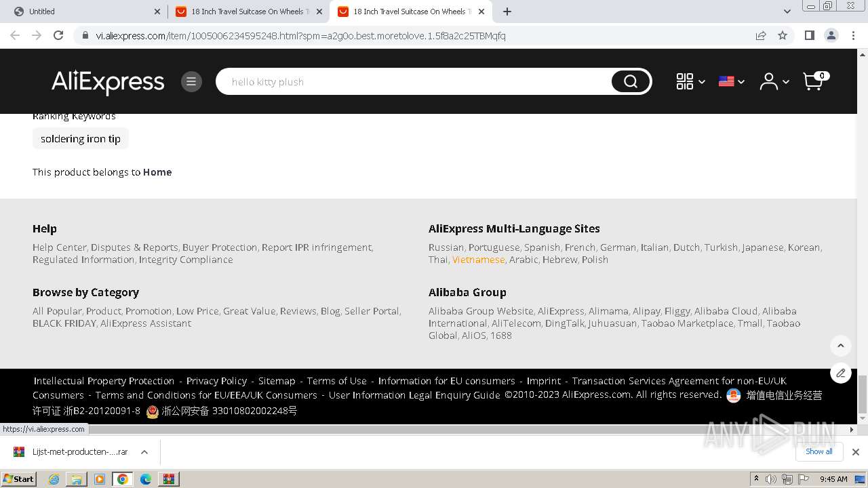Open the Alipay link

646,311
